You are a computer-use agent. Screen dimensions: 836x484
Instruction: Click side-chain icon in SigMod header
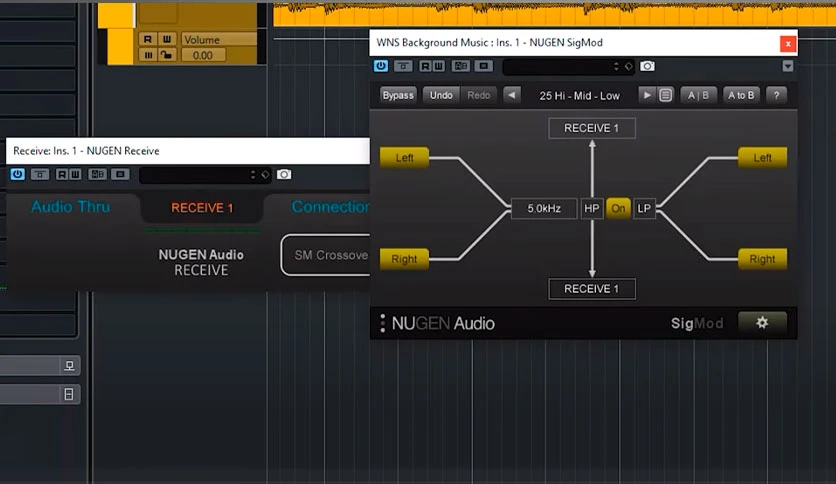pyautogui.click(x=484, y=66)
